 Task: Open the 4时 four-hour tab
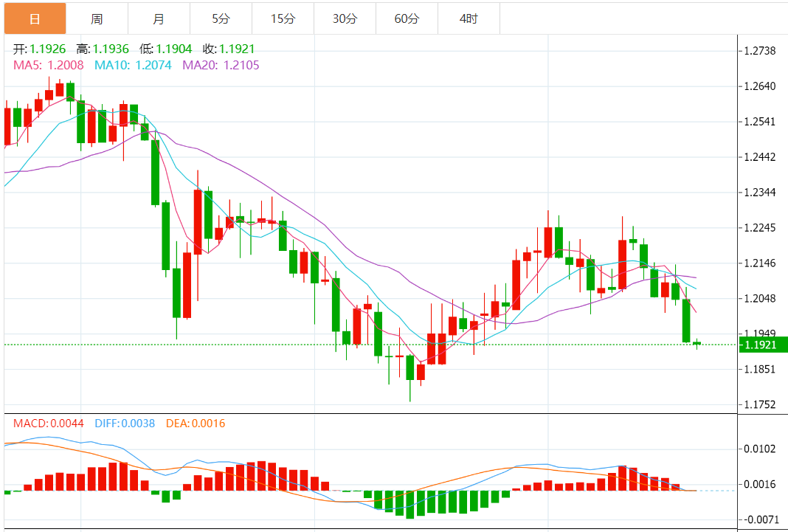point(469,19)
